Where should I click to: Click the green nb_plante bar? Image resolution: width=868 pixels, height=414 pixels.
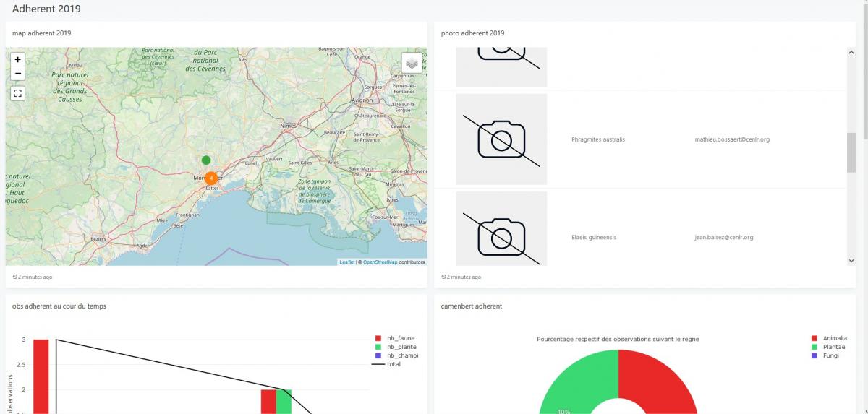click(284, 402)
